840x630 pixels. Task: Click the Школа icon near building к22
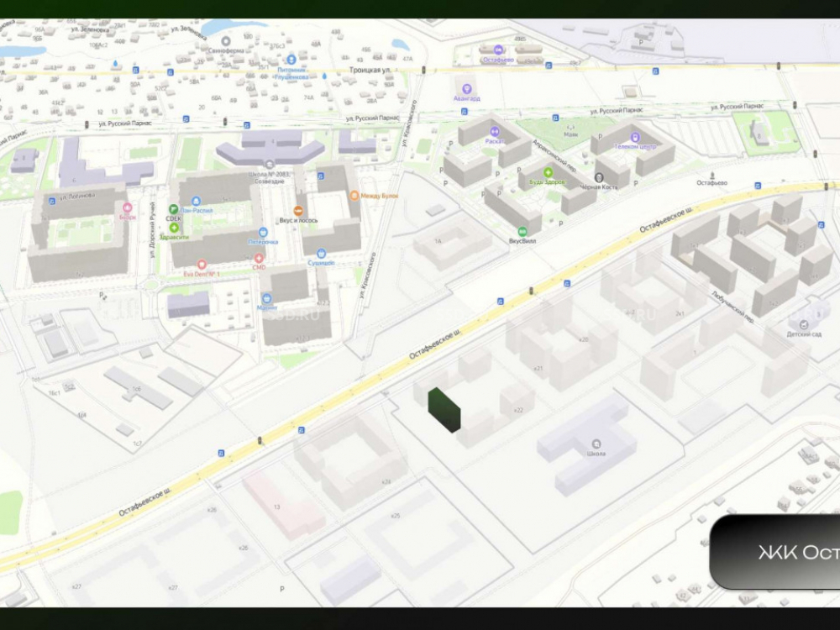[596, 444]
